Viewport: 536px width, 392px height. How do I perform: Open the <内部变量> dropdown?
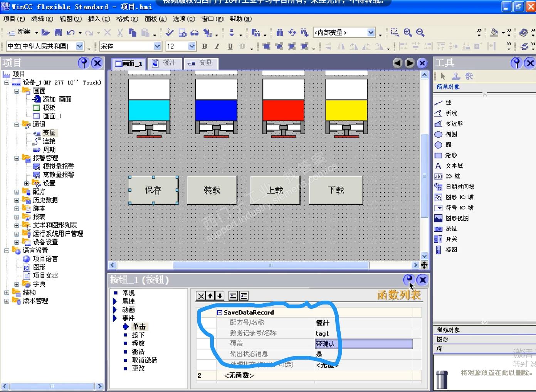point(371,33)
